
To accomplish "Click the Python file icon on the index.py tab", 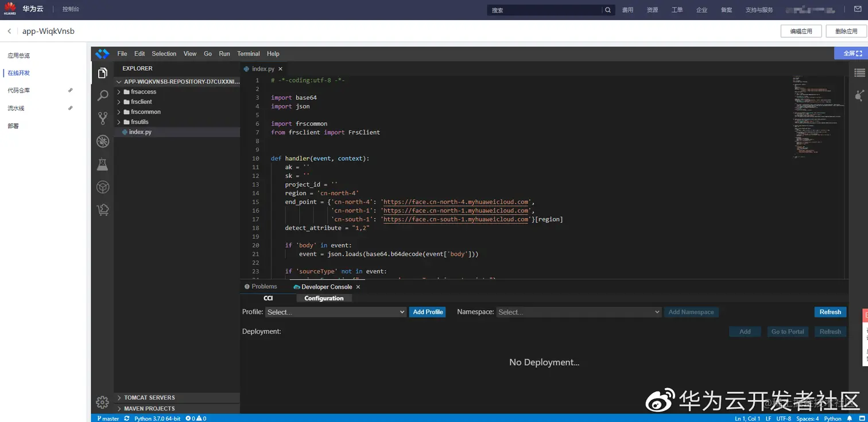I will tap(247, 69).
